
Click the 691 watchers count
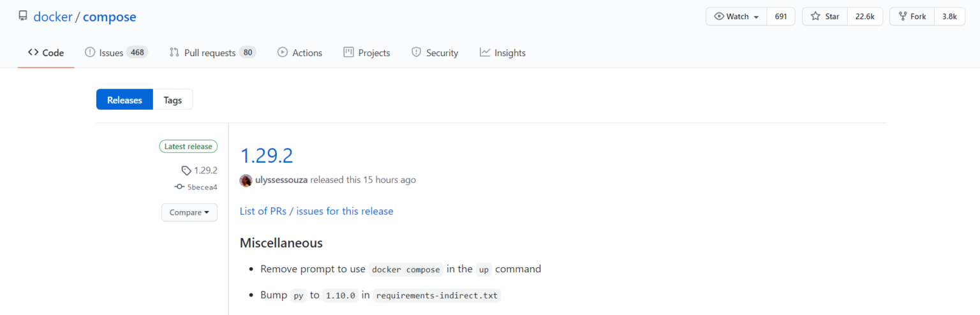point(781,17)
